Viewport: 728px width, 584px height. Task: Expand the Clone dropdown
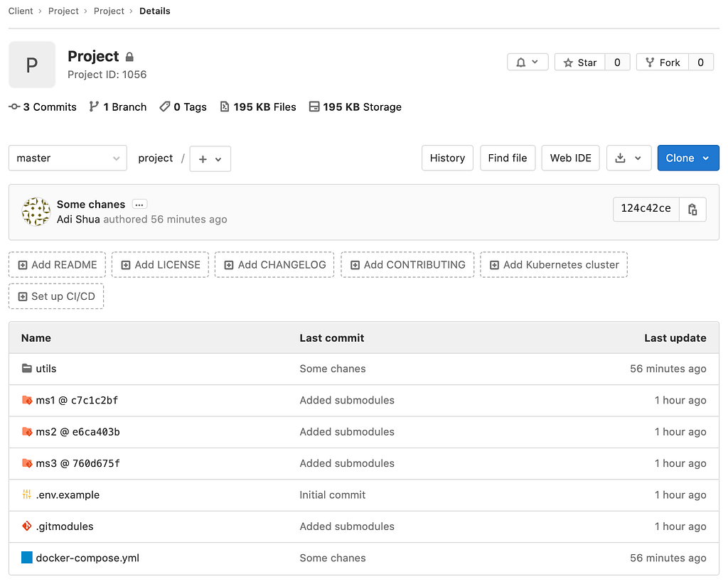point(688,158)
